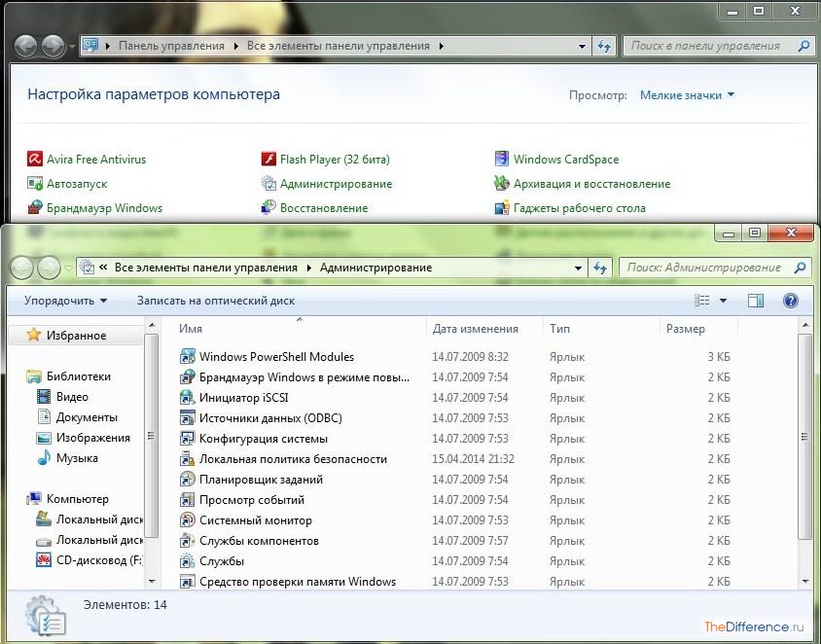Expand the arrow before Администрирование breadcrumb
This screenshot has width=821, height=644.
pos(309,268)
